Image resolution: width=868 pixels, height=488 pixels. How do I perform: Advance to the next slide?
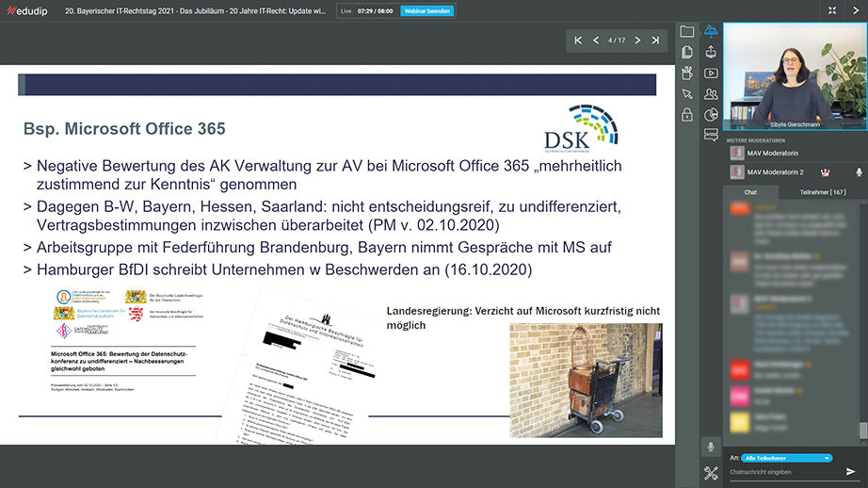point(637,41)
